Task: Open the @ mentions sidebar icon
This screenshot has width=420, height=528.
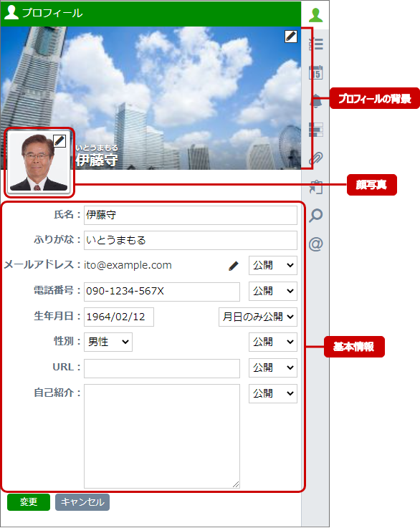Action: [316, 244]
